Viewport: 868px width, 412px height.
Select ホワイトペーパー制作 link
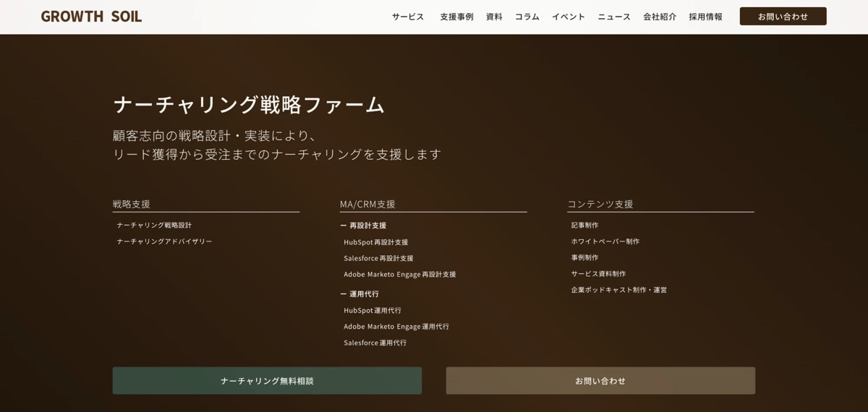(x=605, y=241)
